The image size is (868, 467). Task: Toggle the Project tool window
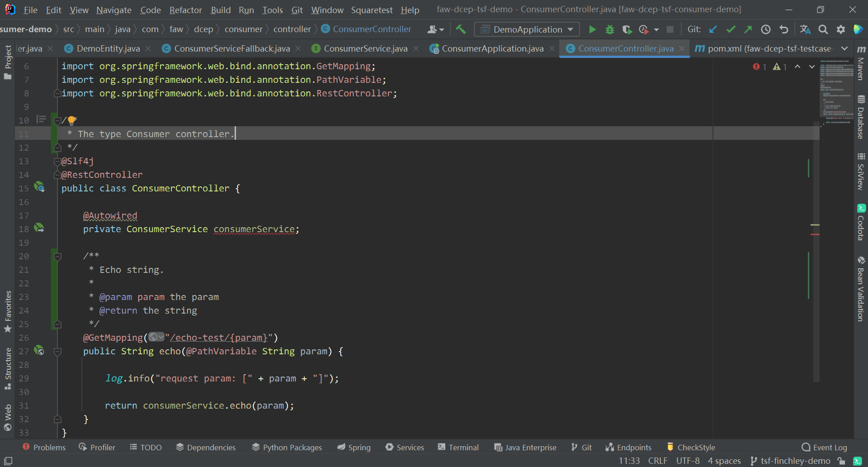pyautogui.click(x=8, y=62)
